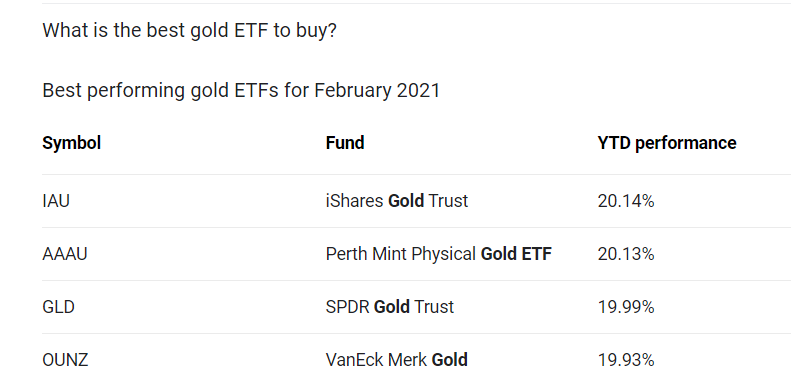This screenshot has height=385, width=791.
Task: Select the 'Best performing gold ETFs for February 2021' heading
Action: pyautogui.click(x=241, y=91)
